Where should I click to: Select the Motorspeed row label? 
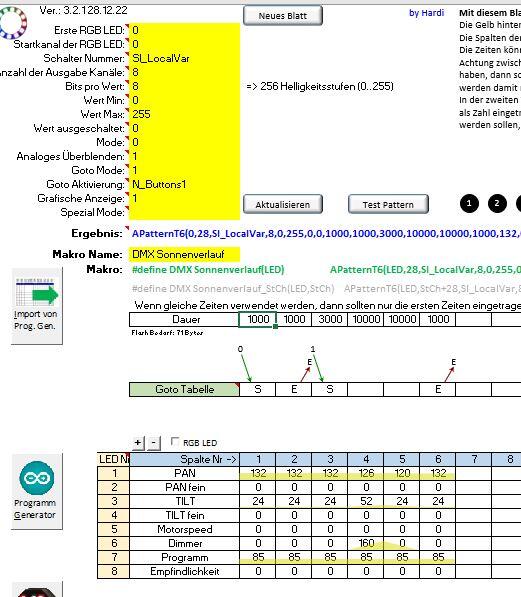pos(184,529)
